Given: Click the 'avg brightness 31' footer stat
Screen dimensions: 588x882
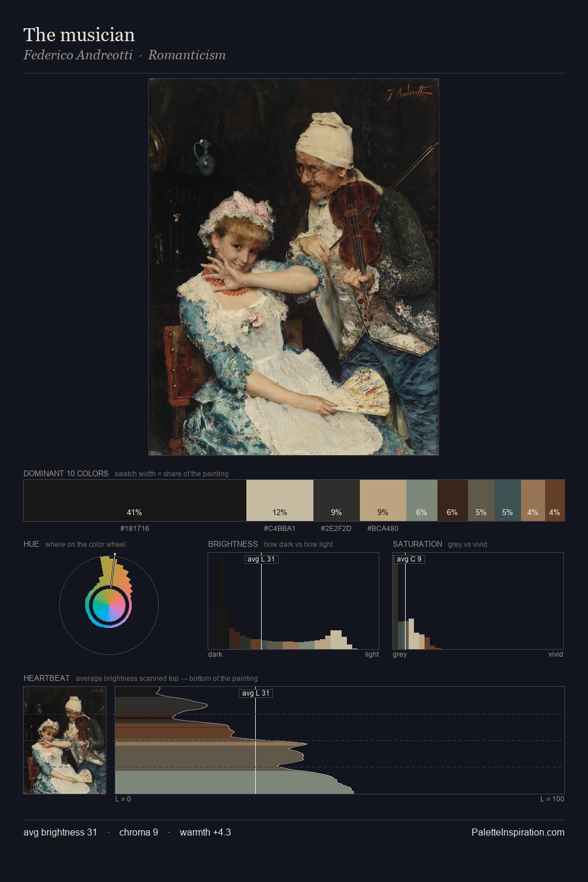Looking at the screenshot, I should (60, 833).
